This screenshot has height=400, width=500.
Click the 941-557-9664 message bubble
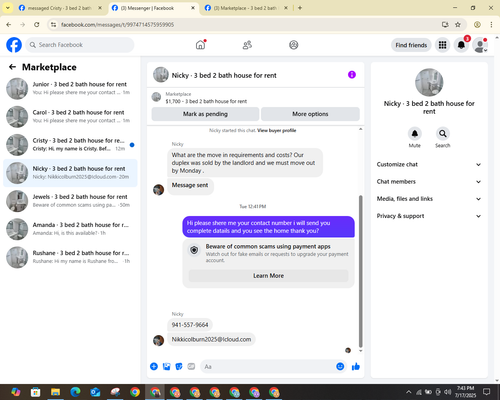point(190,325)
